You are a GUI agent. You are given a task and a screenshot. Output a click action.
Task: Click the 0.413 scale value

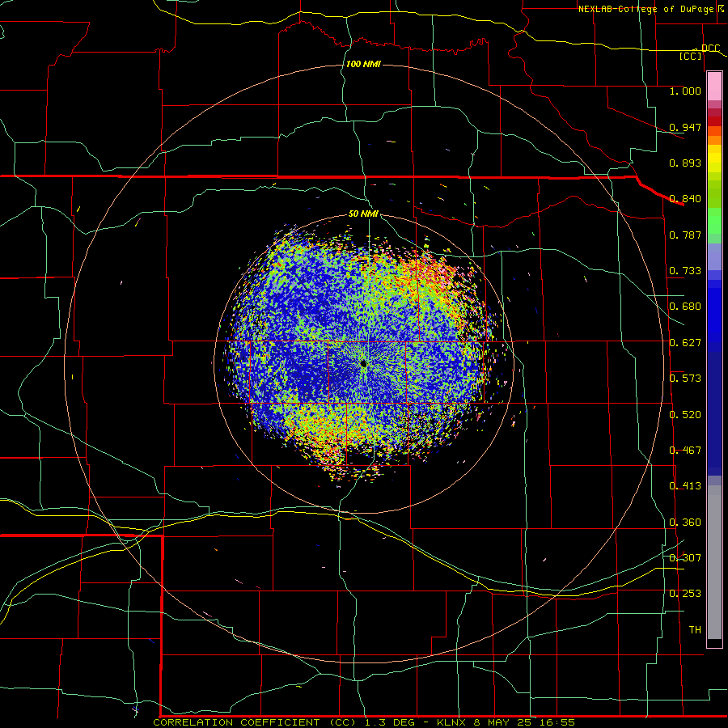click(685, 486)
